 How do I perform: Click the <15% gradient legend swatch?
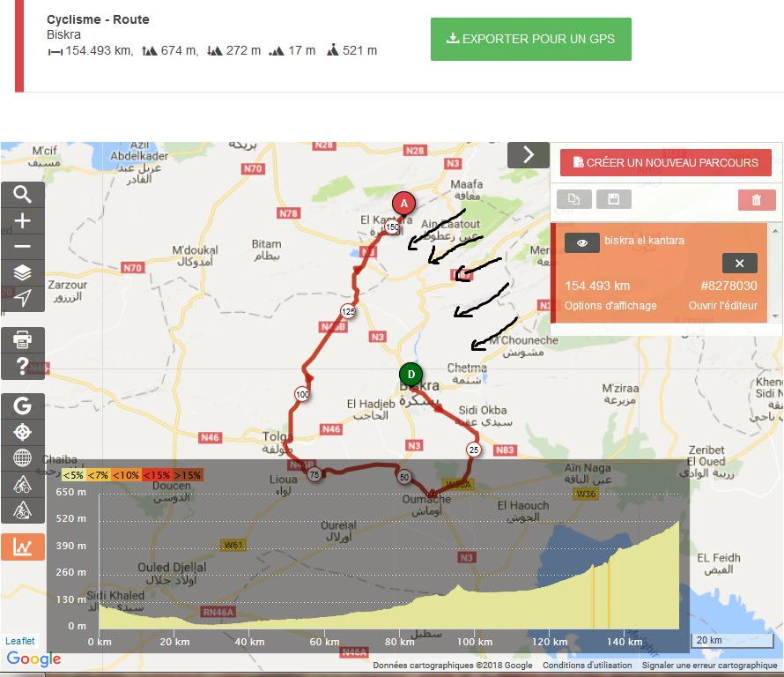[157, 475]
